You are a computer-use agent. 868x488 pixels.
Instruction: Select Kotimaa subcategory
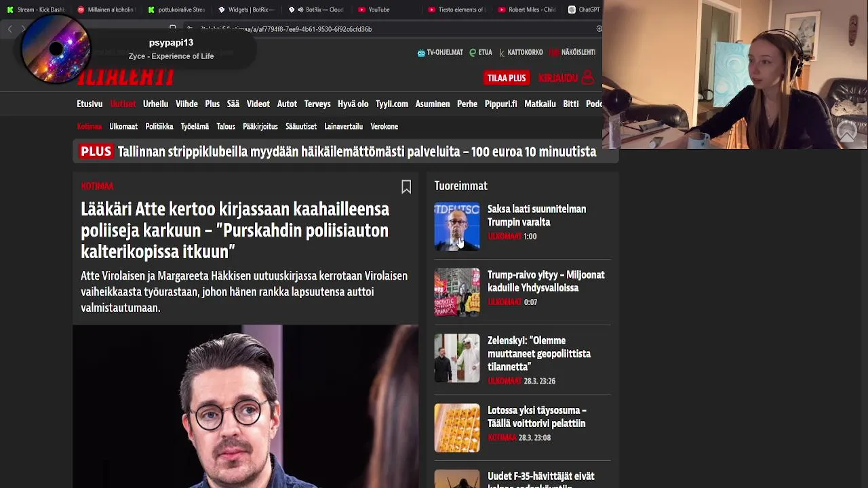[x=90, y=127]
